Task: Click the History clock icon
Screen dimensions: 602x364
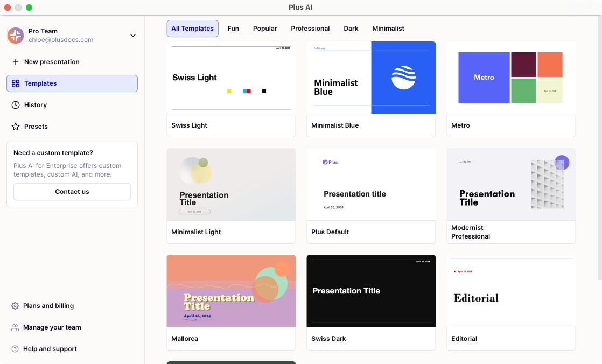Action: pos(16,105)
